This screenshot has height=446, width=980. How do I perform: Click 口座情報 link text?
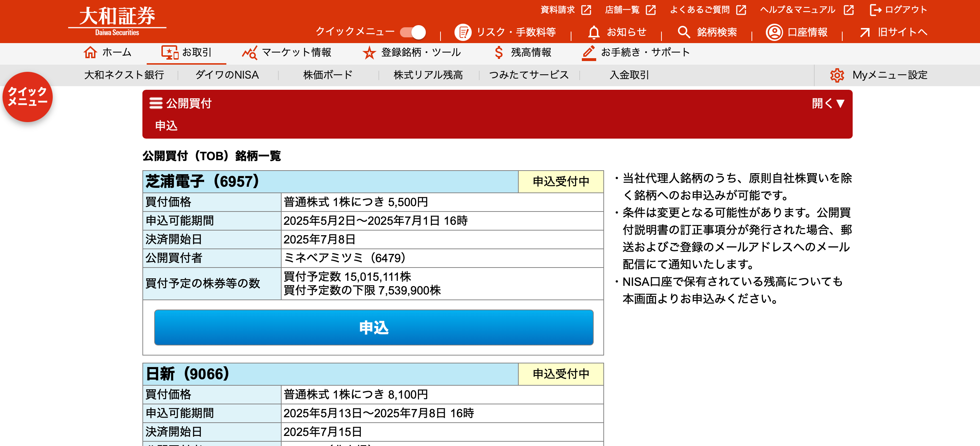tap(808, 32)
